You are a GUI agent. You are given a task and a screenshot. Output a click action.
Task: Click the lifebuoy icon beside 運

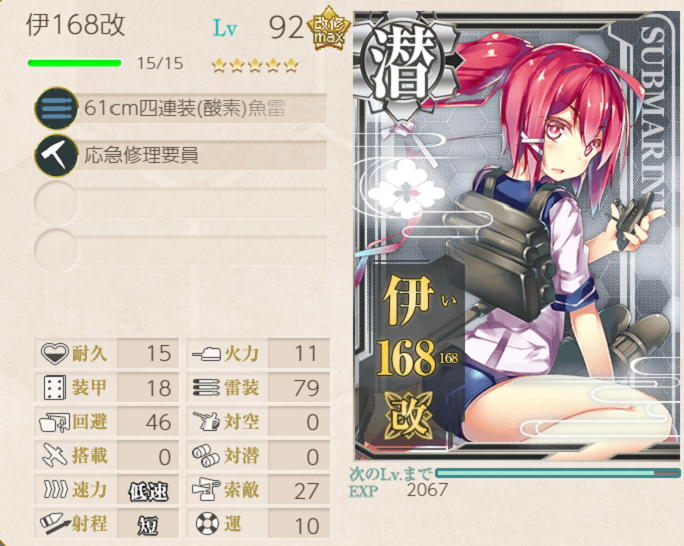coord(207,523)
